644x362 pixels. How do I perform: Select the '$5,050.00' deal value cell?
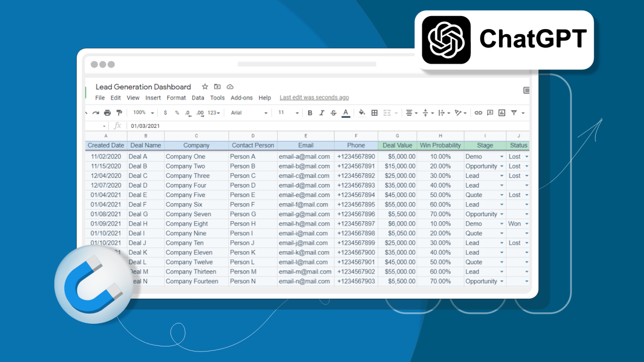tap(397, 233)
